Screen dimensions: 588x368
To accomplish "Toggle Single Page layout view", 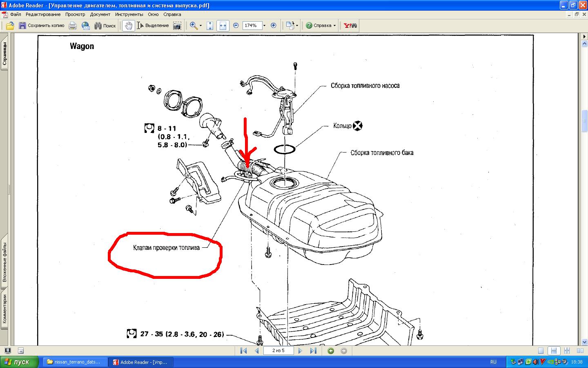I will [x=541, y=351].
